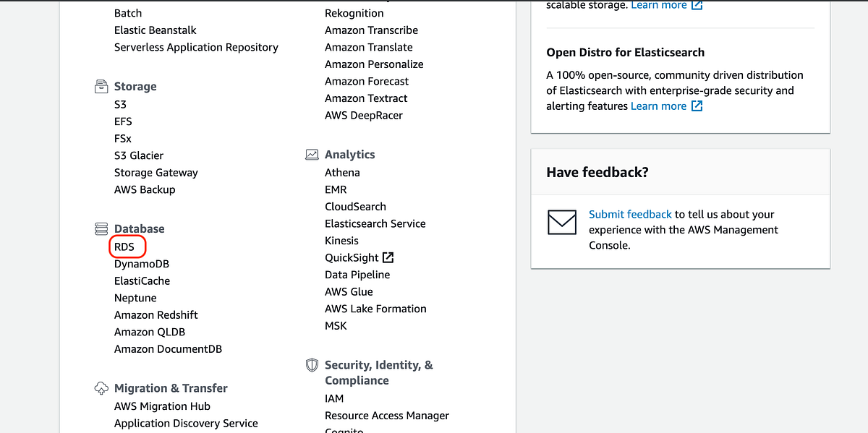Click the Analytics category icon
The width and height of the screenshot is (868, 433).
(x=312, y=154)
